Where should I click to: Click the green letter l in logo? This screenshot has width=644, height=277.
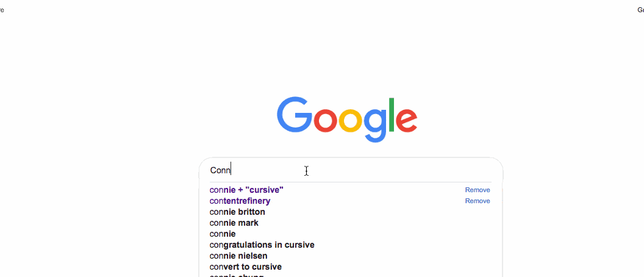point(392,115)
